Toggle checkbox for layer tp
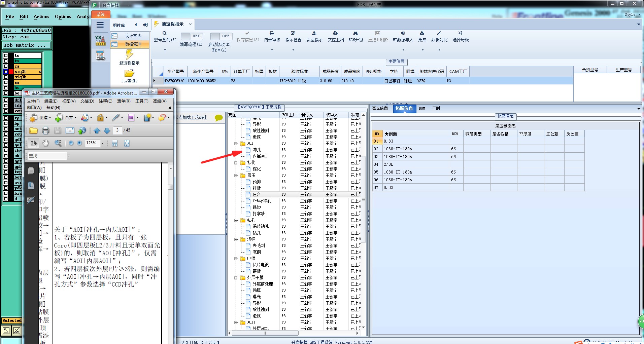 click(x=6, y=118)
